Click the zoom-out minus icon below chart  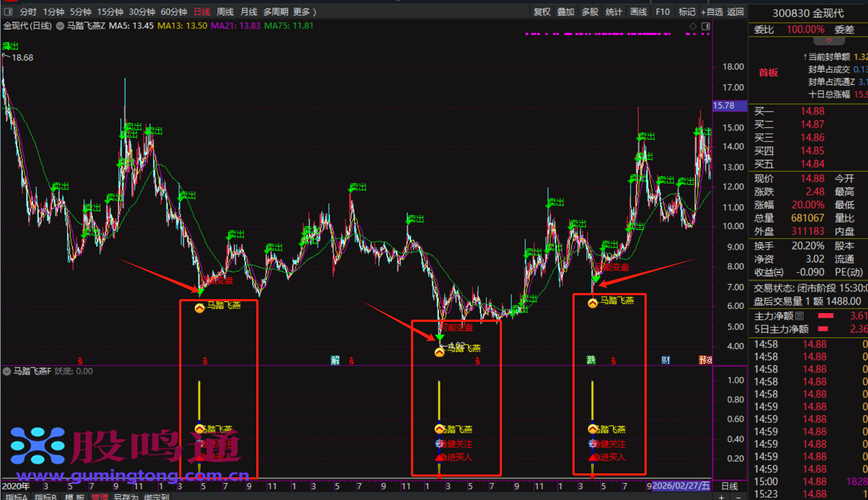pyautogui.click(x=738, y=497)
